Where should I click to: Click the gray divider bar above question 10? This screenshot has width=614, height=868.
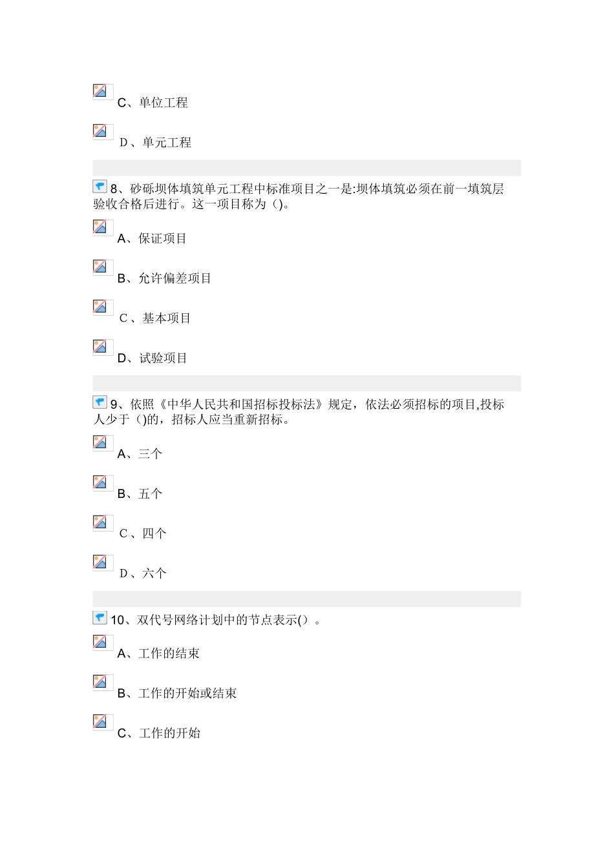click(306, 599)
